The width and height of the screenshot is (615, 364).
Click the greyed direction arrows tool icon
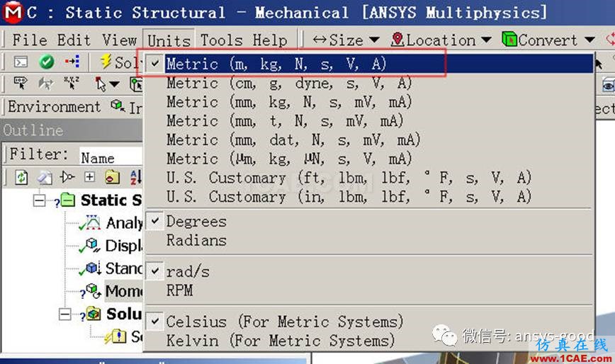[x=45, y=84]
